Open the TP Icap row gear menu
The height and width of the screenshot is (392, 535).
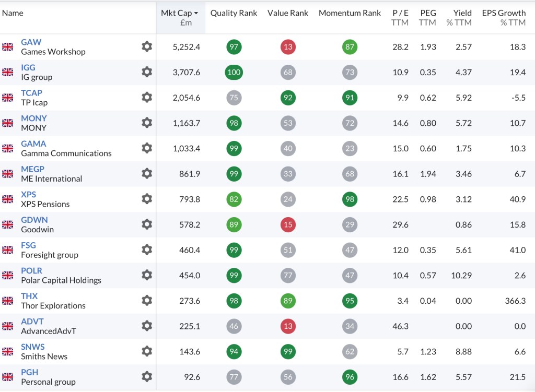pyautogui.click(x=147, y=97)
